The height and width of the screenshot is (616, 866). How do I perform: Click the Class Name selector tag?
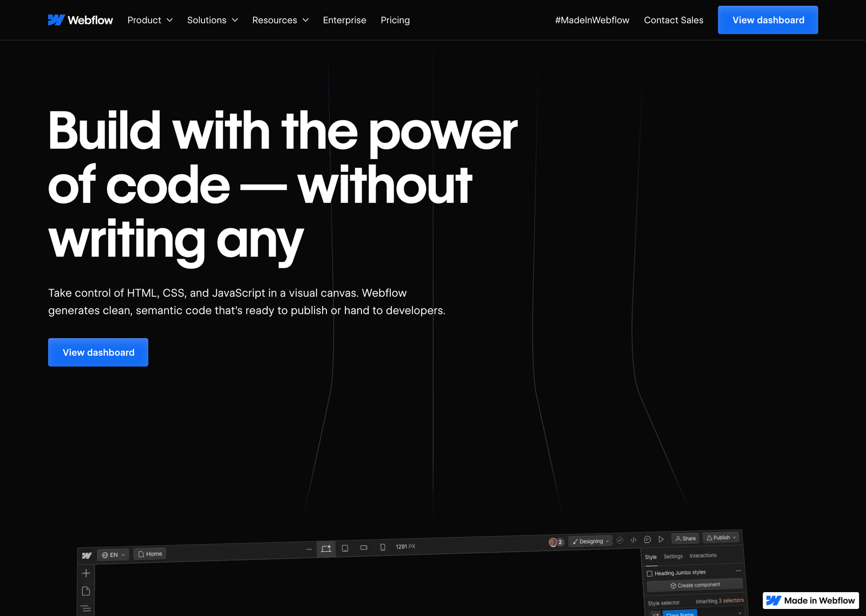pos(680,613)
